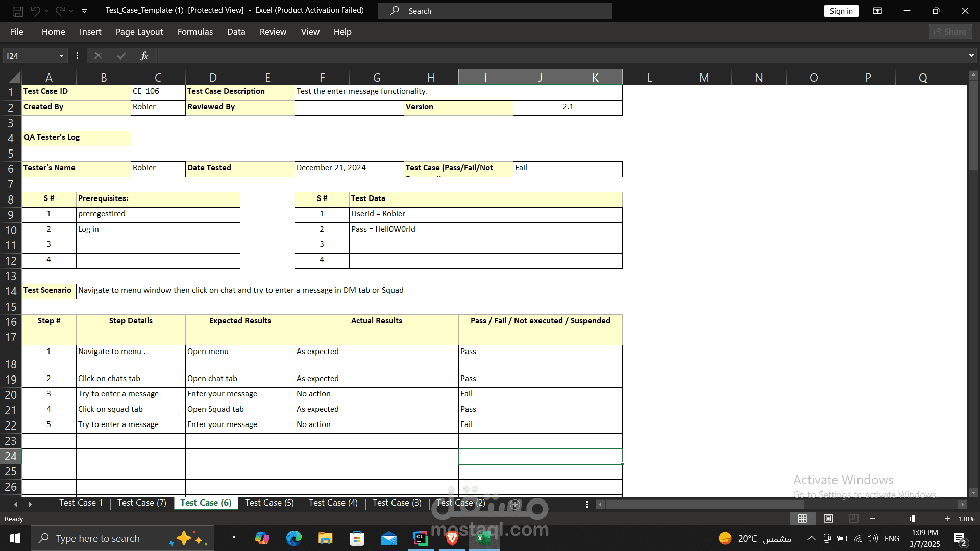Click the Cancel (X) formula bar icon
Image resolution: width=980 pixels, height=551 pixels.
point(98,56)
